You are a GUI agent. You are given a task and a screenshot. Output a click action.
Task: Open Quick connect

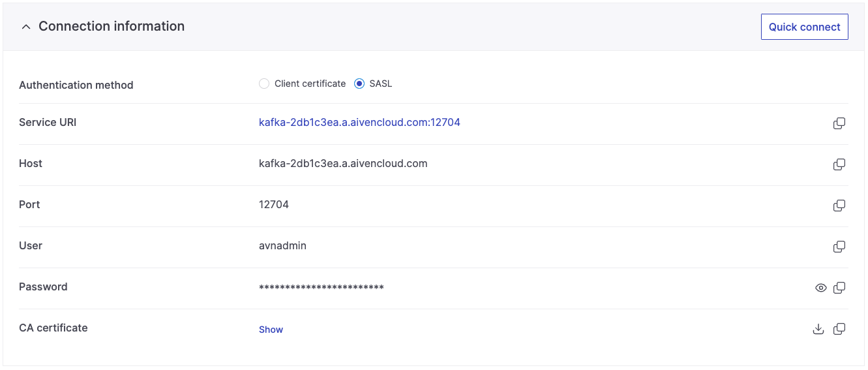coord(805,27)
